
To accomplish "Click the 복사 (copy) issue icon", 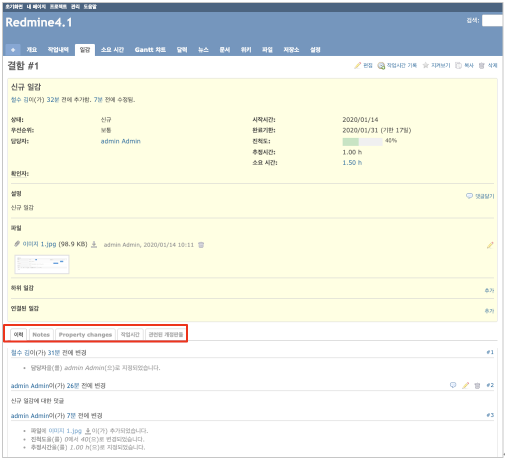I will point(459,65).
